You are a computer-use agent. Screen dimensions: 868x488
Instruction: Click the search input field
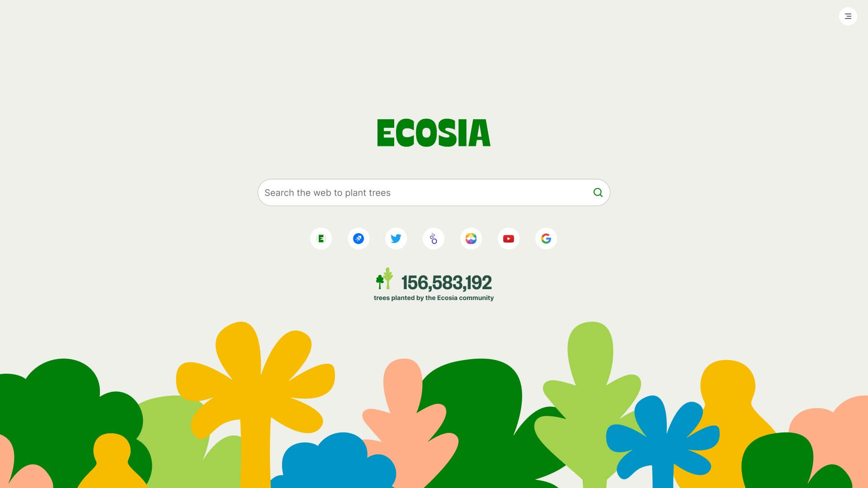(x=434, y=192)
